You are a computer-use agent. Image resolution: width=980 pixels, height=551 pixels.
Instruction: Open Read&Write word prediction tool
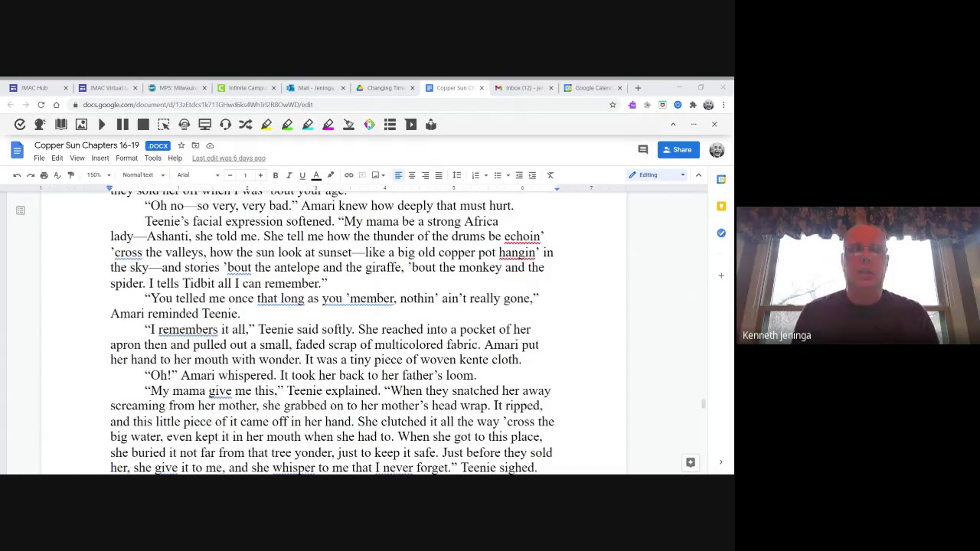click(40, 125)
